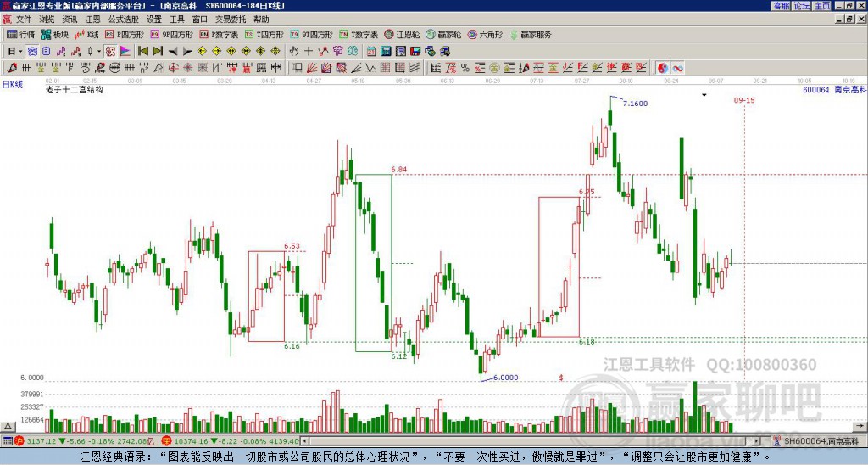Open the P数字表 tool
The width and height of the screenshot is (868, 465).
219,34
